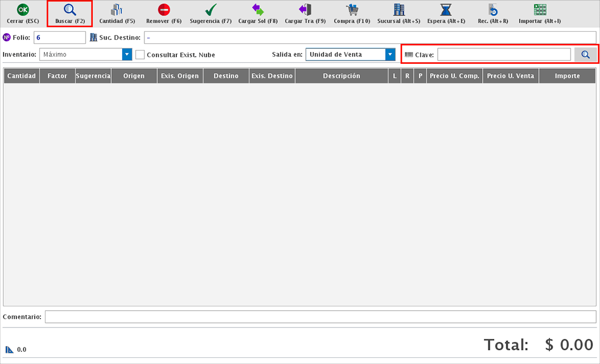Click the Importe column header
600x364 pixels.
(x=567, y=76)
